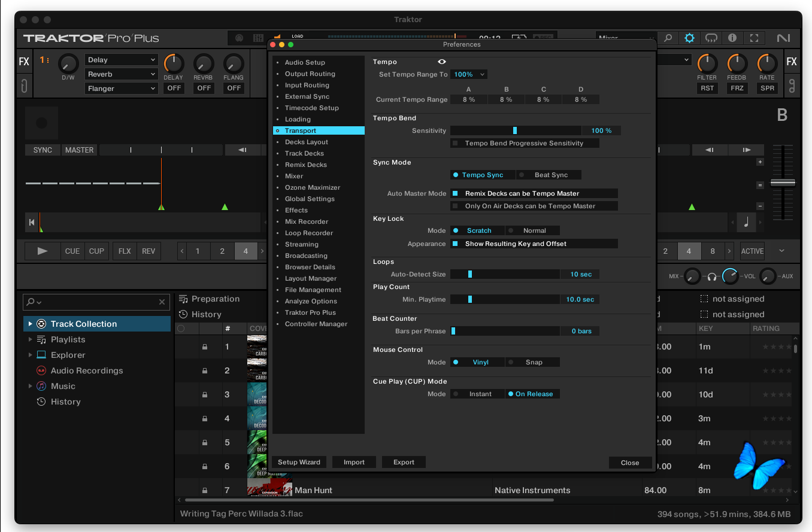Click the jump-to-start icon on deck A
This screenshot has width=812, height=532.
click(31, 223)
